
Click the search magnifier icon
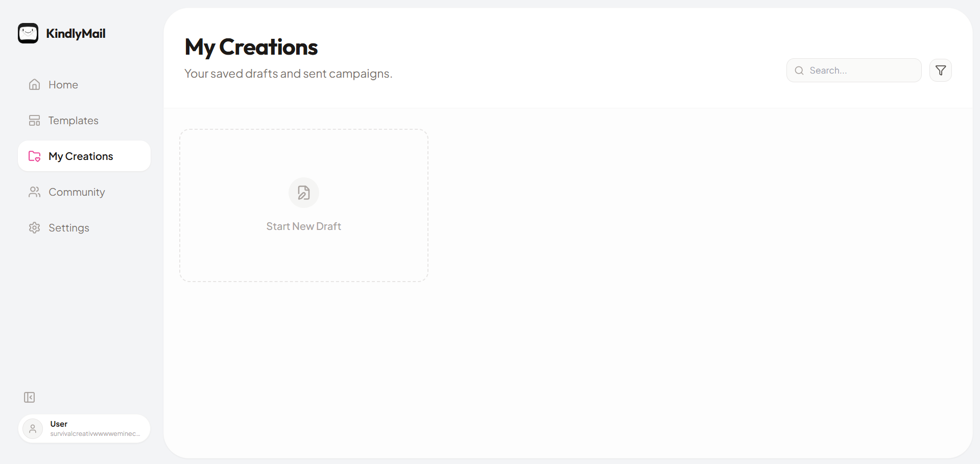click(799, 70)
